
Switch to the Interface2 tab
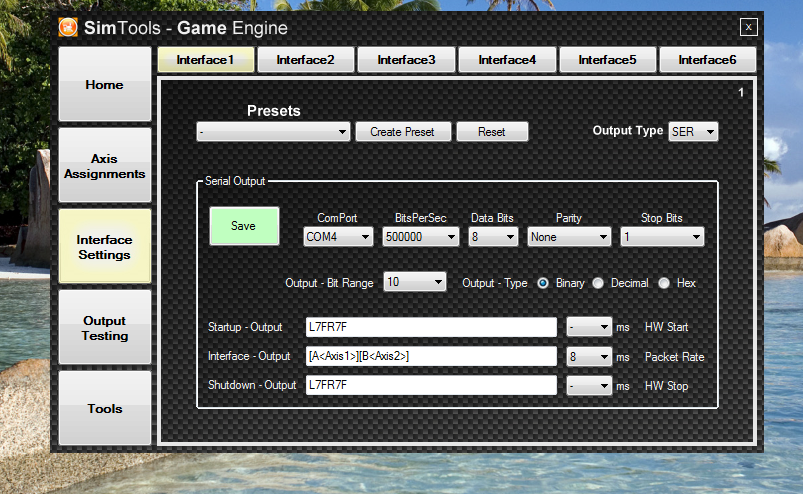[x=306, y=60]
